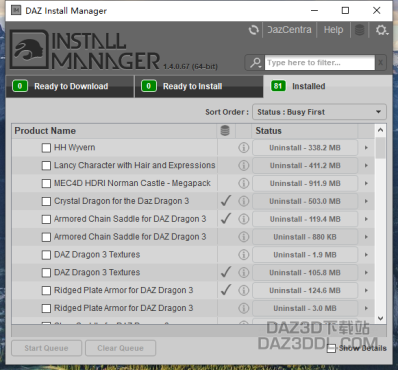This screenshot has width=398, height=370.
Task: Expand options arrow for 880 KB Saddle
Action: click(366, 237)
